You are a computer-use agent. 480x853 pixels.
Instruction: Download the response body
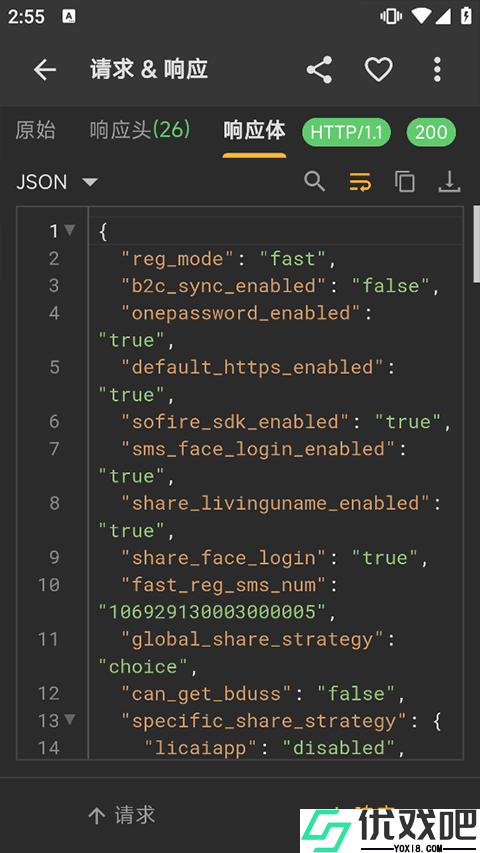click(449, 181)
